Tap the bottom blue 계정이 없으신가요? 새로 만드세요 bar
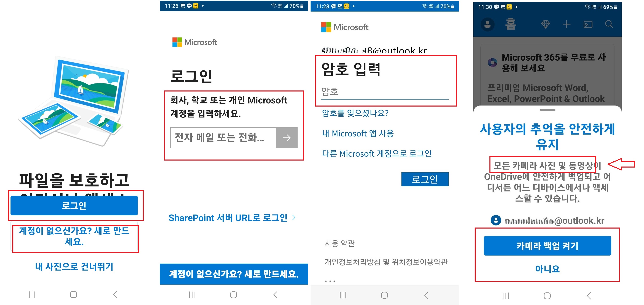Screen dimensions: 644x305 (x=234, y=274)
